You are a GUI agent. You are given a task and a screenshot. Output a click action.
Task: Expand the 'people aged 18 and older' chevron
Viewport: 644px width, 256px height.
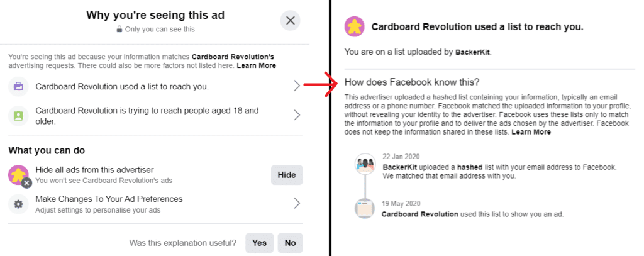click(297, 115)
